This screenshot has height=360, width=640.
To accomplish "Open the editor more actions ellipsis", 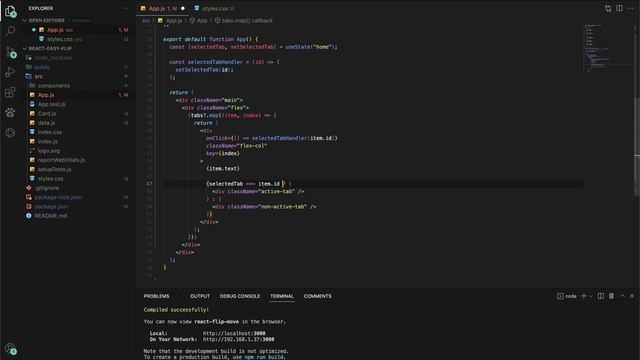I will 631,8.
